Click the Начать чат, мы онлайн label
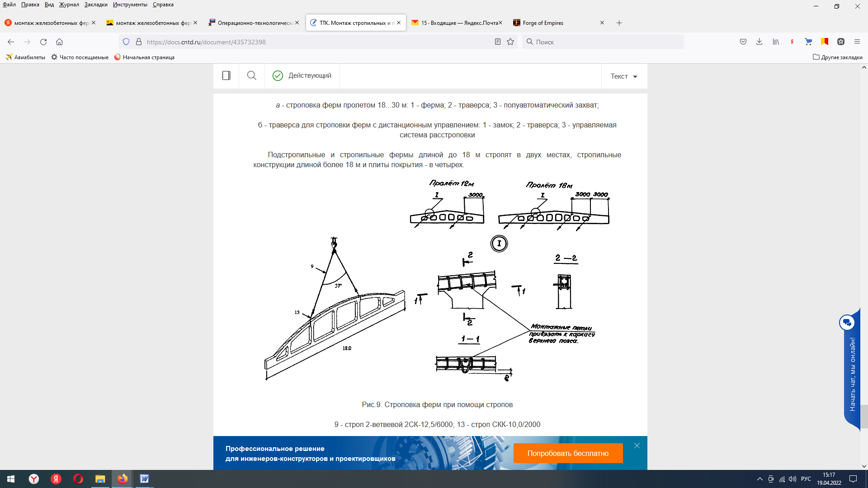This screenshot has height=488, width=868. [852, 374]
